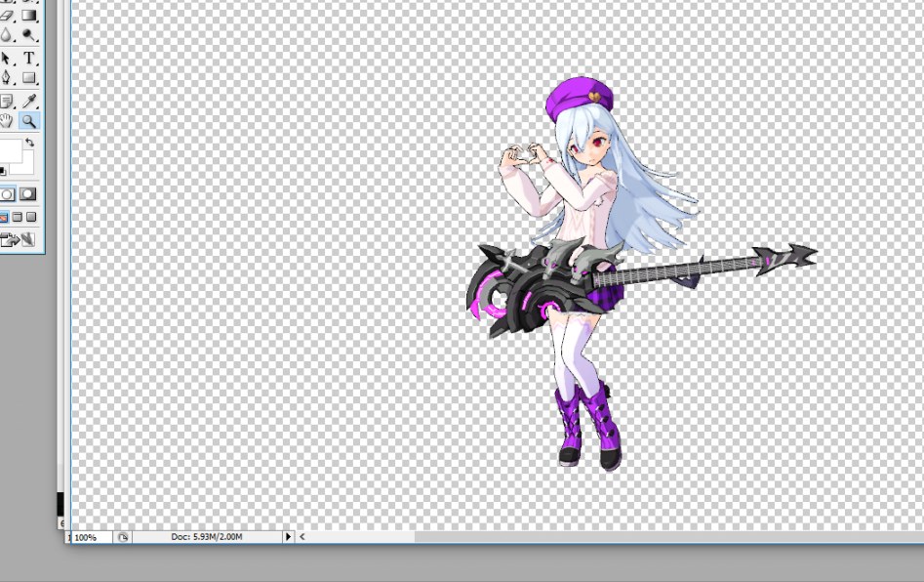Switch to Standard editing mode
The image size is (924, 582).
[7, 194]
